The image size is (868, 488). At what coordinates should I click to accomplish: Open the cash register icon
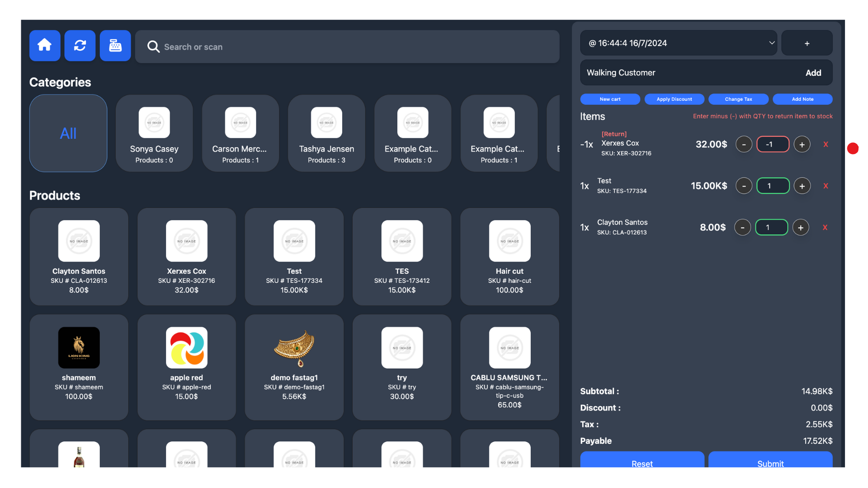click(x=115, y=46)
